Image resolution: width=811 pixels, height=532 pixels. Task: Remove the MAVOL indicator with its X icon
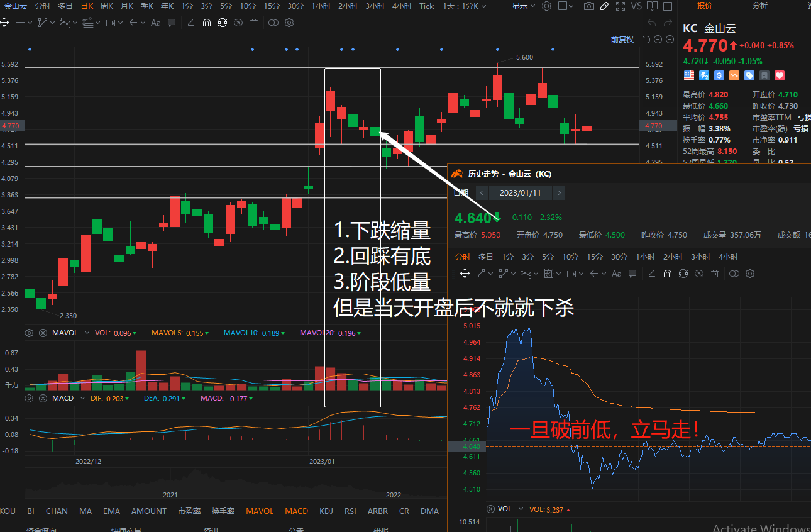tap(43, 333)
